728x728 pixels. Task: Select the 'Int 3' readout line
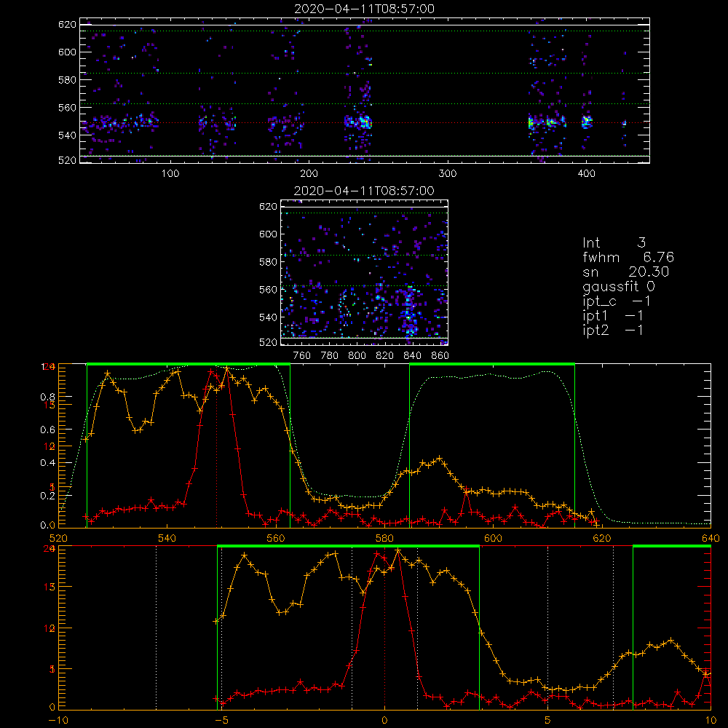point(614,242)
